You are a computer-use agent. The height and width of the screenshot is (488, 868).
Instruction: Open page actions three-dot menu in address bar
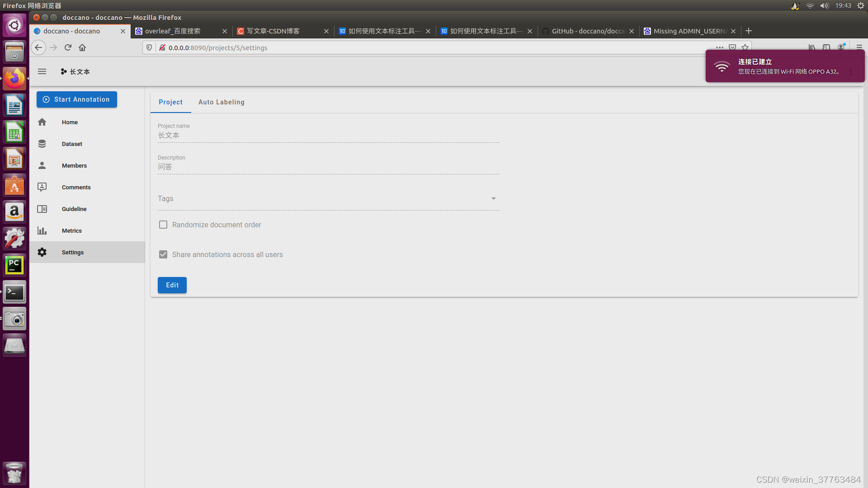tap(719, 47)
